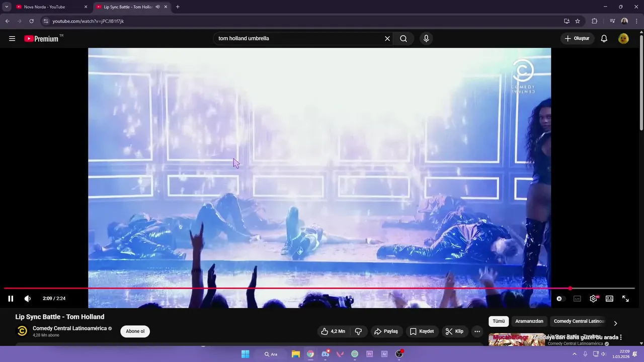Open the Windows Start menu

pyautogui.click(x=245, y=354)
